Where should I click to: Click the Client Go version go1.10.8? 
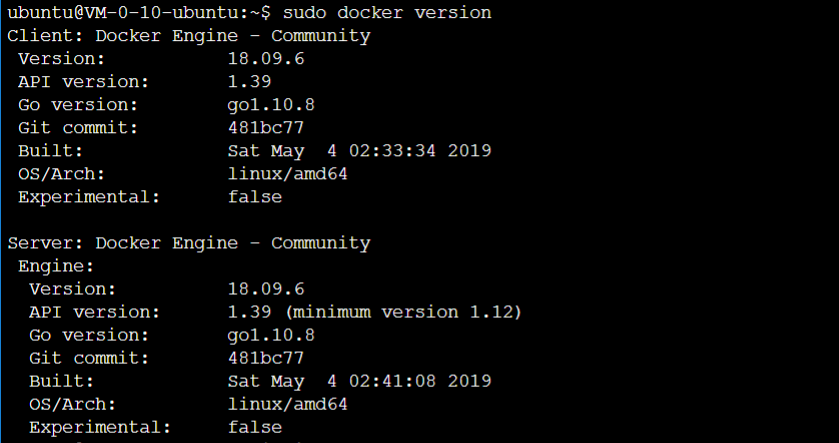coord(271,105)
